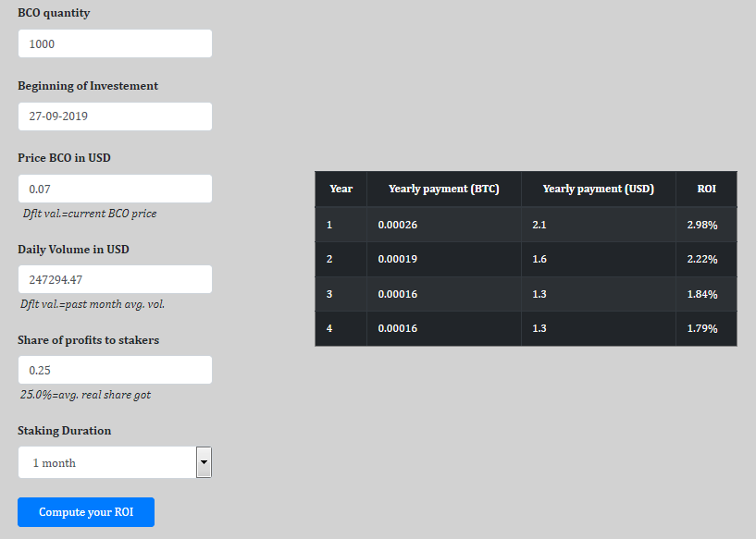Click the Beginning of Investement label
Image resolution: width=756 pixels, height=539 pixels.
(x=88, y=86)
